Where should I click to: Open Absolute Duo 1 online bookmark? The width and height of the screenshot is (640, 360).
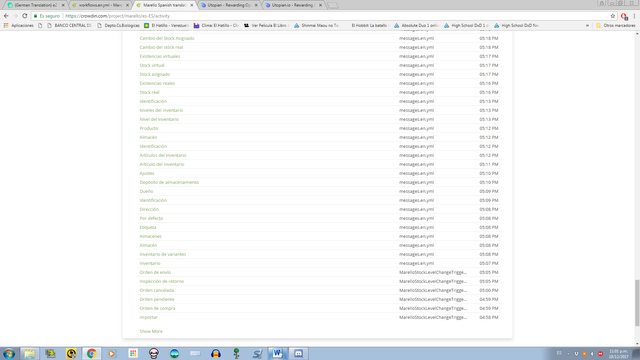tap(416, 25)
